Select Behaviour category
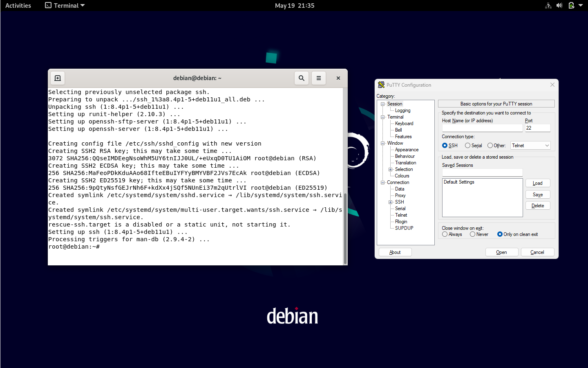 pos(405,156)
